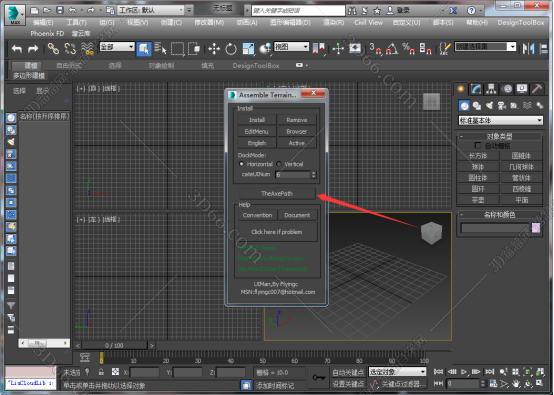Toggle Percent Snap
Image resolution: width=554 pixels, height=395 pixels.
(x=408, y=48)
